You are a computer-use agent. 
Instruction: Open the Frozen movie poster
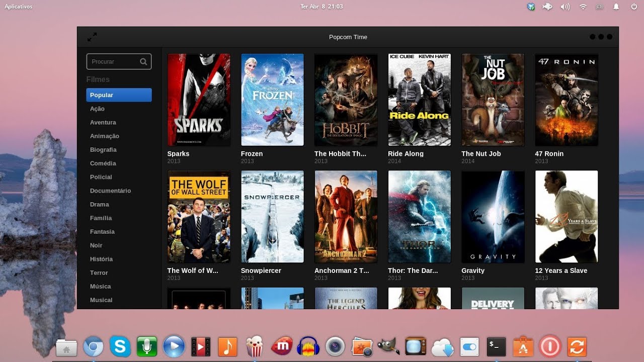pos(272,100)
